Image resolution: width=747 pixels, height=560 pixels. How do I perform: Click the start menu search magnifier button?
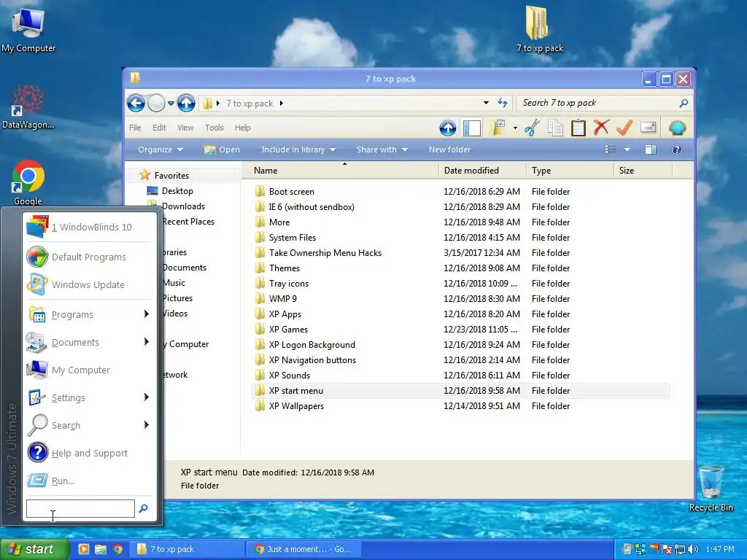(144, 508)
